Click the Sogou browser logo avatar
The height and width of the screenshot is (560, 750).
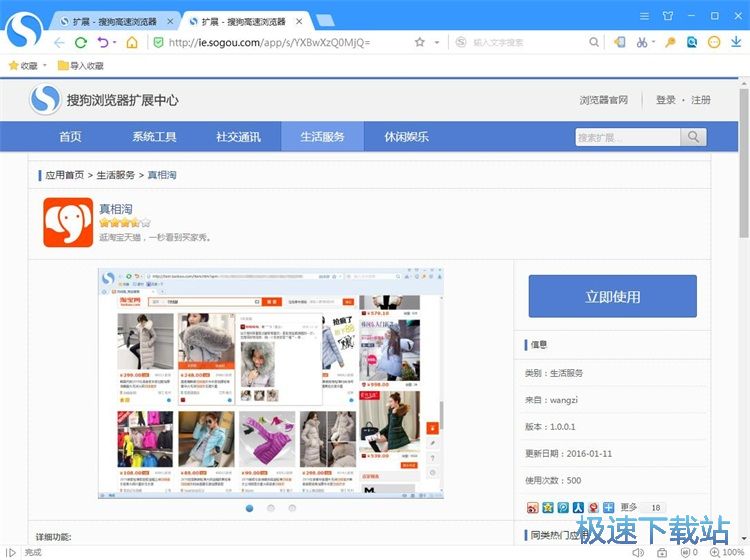pos(23,30)
